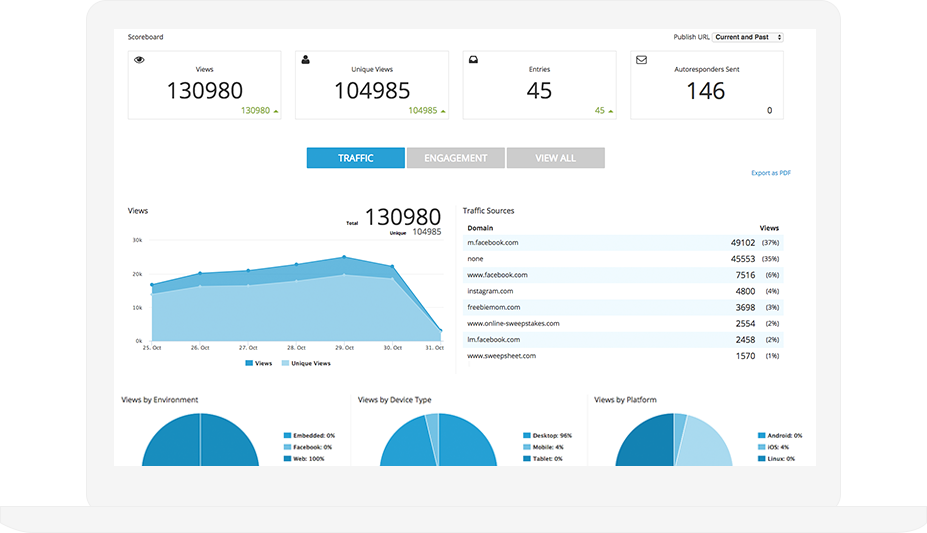
Task: Click green up arrow in Entries card
Action: tap(611, 111)
